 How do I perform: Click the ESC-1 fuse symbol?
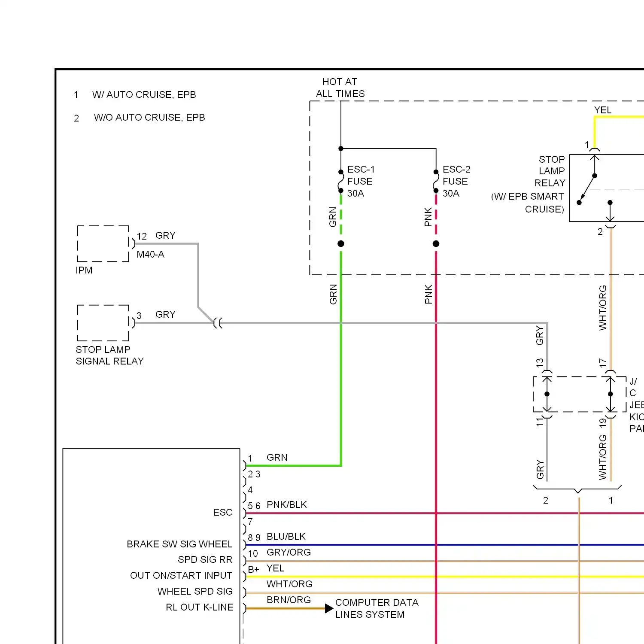[x=341, y=181]
